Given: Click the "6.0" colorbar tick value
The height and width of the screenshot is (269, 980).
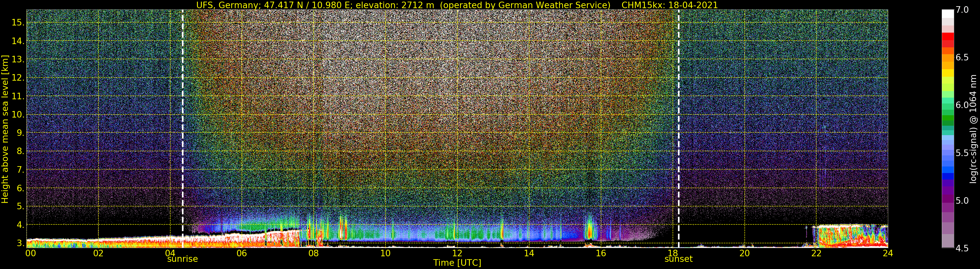Looking at the screenshot, I should pyautogui.click(x=962, y=105).
